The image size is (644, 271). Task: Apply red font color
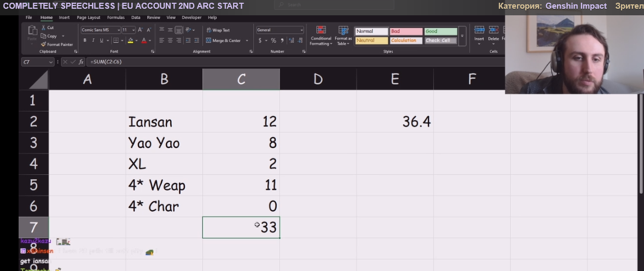click(144, 40)
